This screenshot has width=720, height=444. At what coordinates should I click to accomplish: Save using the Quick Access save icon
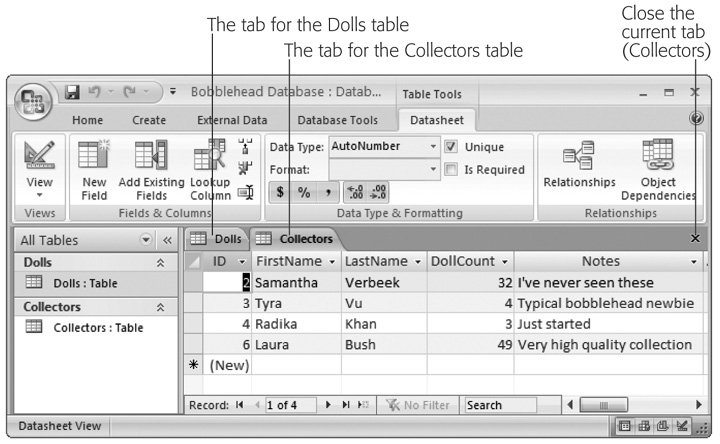pyautogui.click(x=72, y=92)
